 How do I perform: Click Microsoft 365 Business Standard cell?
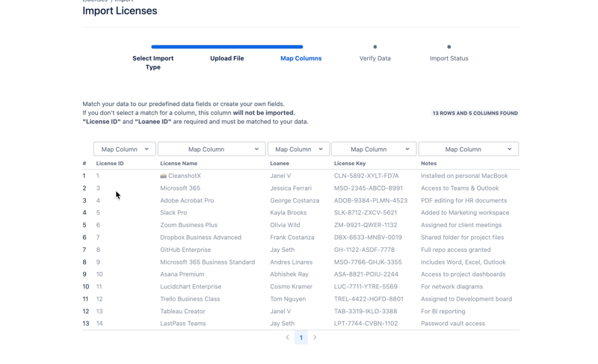(x=208, y=262)
